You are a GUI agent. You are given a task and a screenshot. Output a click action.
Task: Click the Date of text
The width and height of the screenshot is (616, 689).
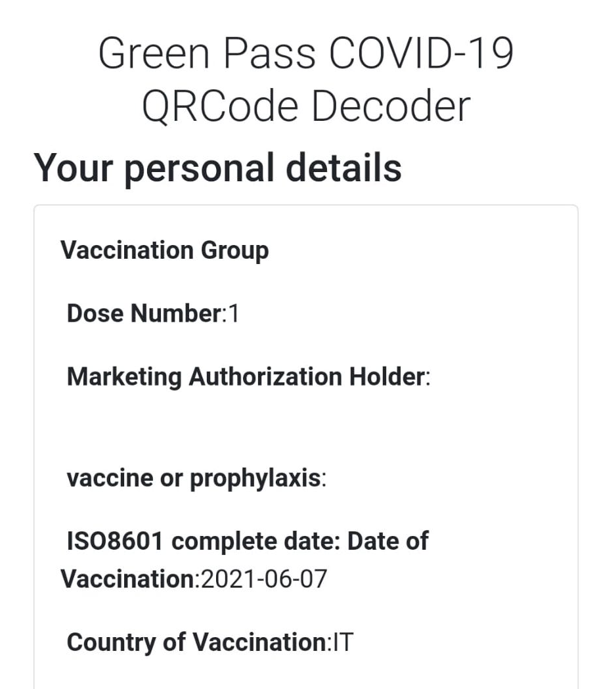click(x=387, y=541)
